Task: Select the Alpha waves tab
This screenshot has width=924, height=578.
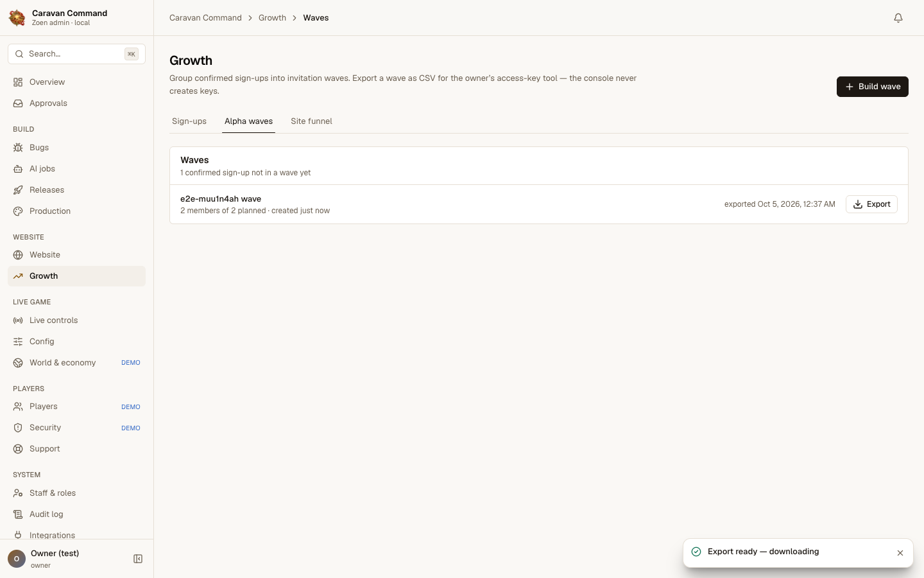Action: click(248, 121)
